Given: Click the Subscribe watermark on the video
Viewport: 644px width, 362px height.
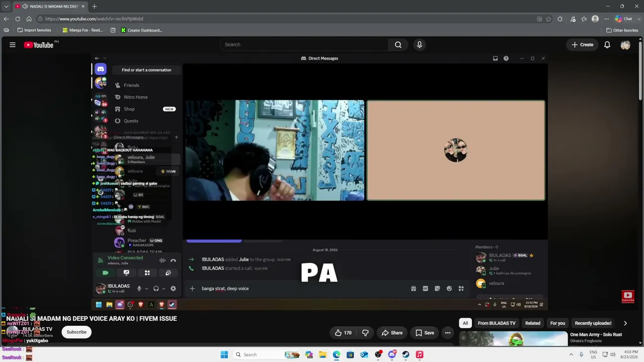Looking at the screenshot, I should [627, 297].
